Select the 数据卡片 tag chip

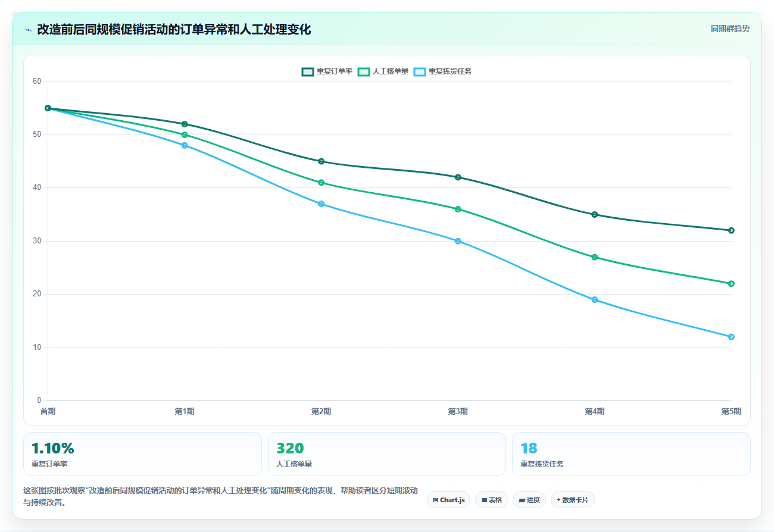coord(572,500)
